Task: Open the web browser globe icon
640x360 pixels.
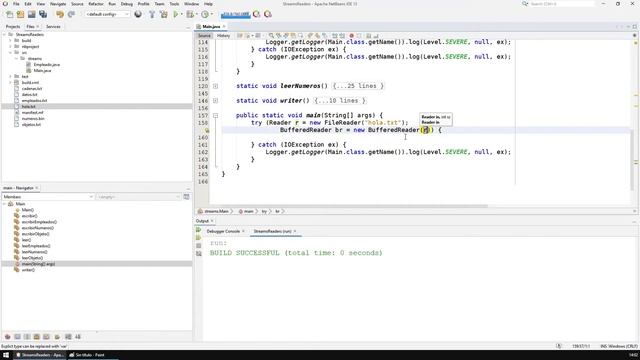Action: coord(138,14)
